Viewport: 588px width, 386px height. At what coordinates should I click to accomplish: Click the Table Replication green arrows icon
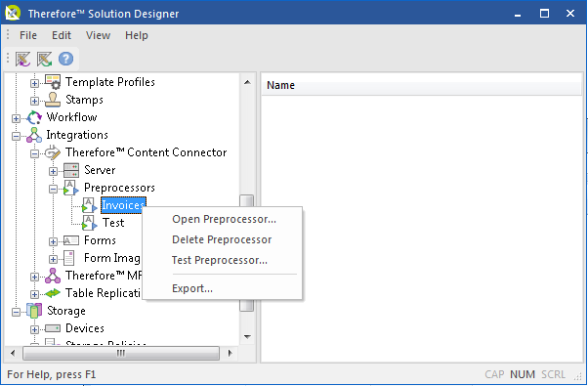pyautogui.click(x=53, y=293)
